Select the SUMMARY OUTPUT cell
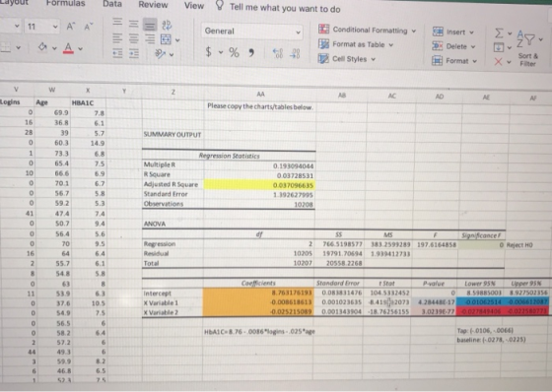The height and width of the screenshot is (392, 552). pyautogui.click(x=172, y=135)
